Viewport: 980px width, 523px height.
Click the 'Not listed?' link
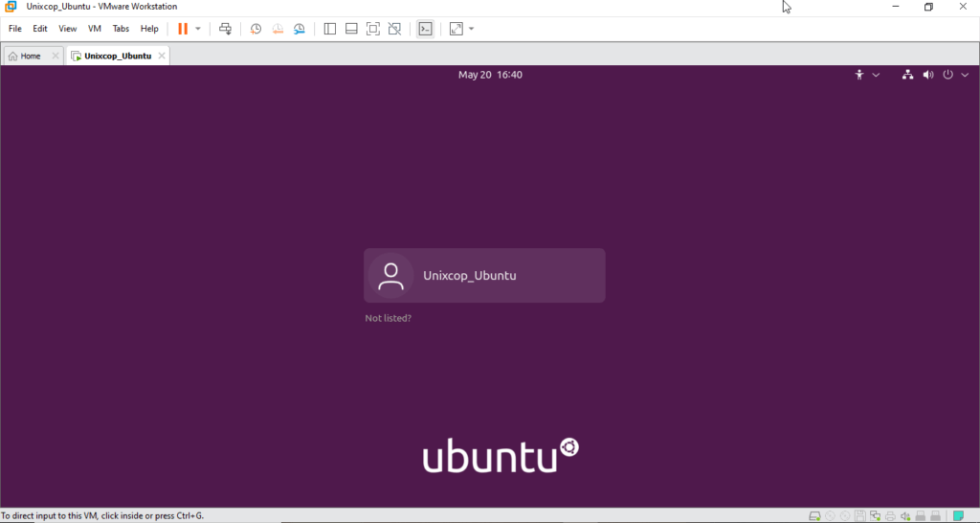(x=389, y=318)
